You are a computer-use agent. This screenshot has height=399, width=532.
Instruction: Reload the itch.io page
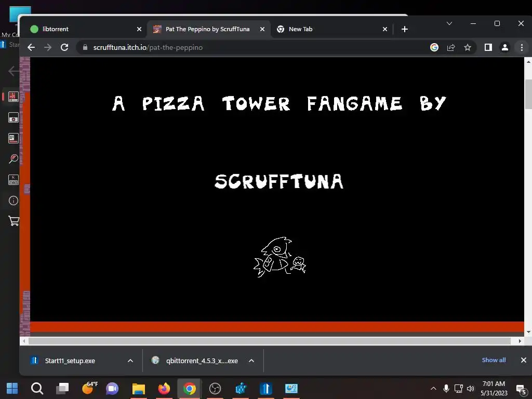[x=64, y=47]
